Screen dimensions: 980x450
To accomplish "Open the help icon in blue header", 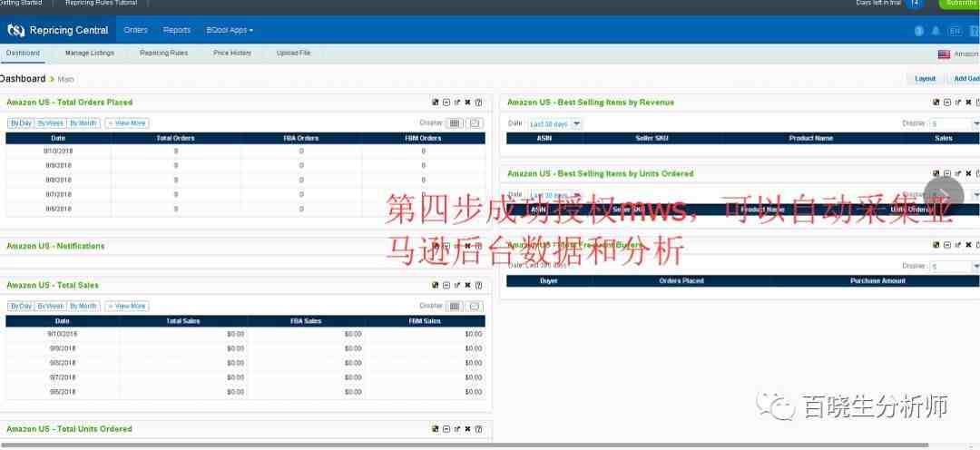I will 918,31.
